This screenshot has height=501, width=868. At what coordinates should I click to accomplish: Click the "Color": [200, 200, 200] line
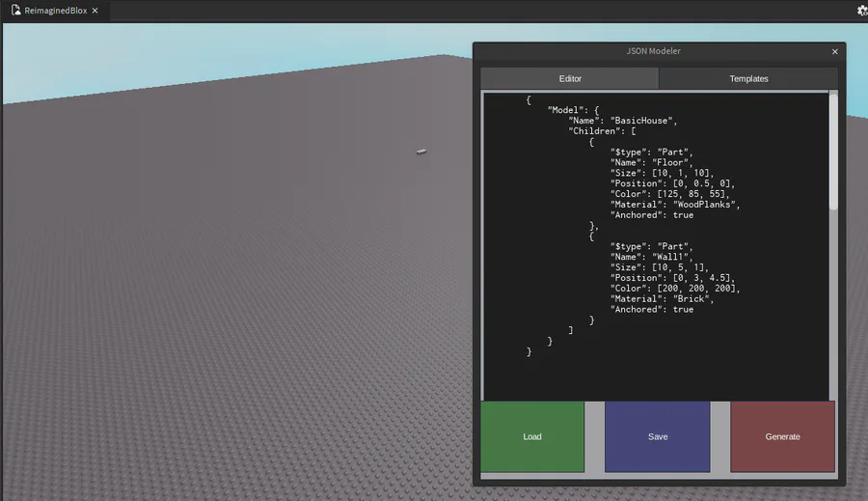pos(675,289)
